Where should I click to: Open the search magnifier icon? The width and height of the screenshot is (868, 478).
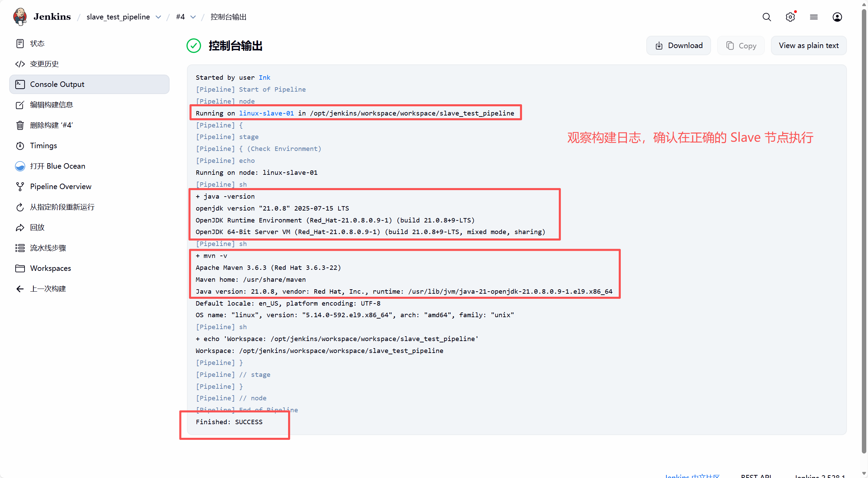(x=767, y=17)
